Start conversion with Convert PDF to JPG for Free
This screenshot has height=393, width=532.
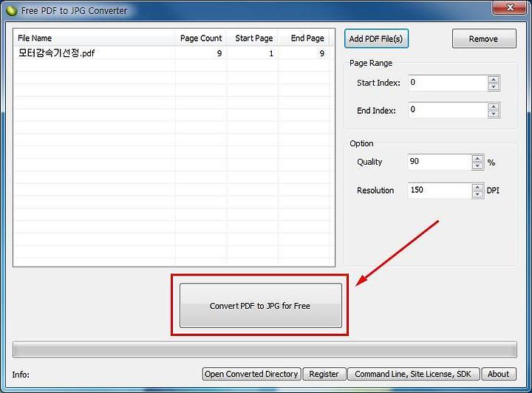tap(261, 306)
